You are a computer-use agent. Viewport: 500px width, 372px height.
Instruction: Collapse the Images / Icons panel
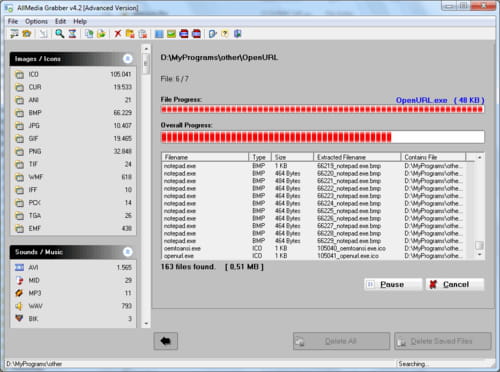click(127, 59)
